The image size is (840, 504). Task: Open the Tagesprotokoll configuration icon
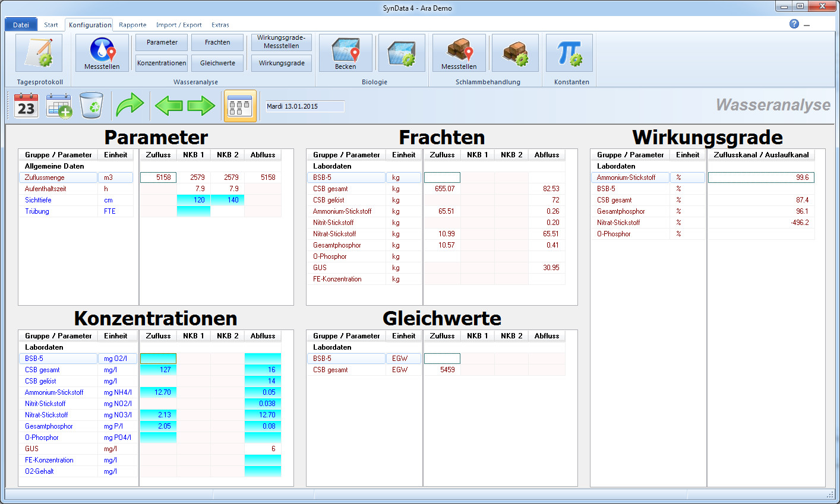pos(39,53)
